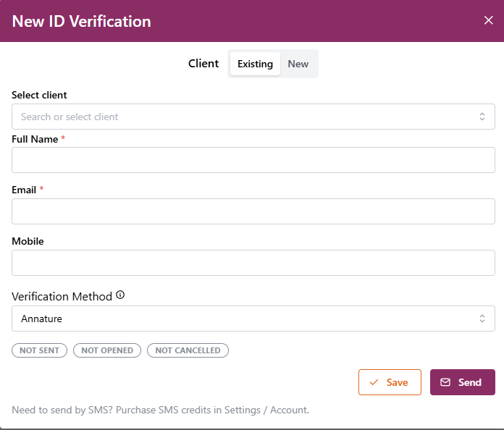
Task: Switch client type to New
Action: [298, 64]
